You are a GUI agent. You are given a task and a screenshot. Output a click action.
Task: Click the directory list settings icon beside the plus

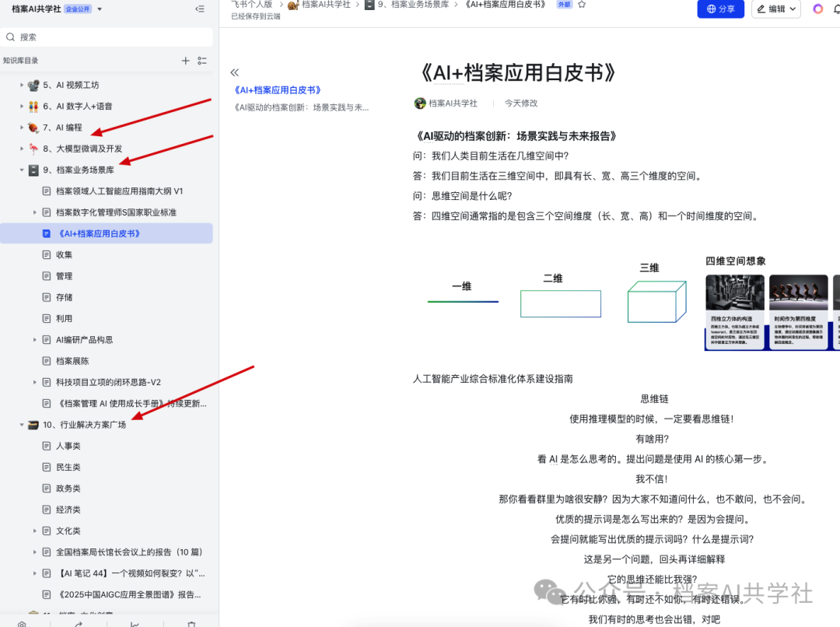[x=202, y=61]
